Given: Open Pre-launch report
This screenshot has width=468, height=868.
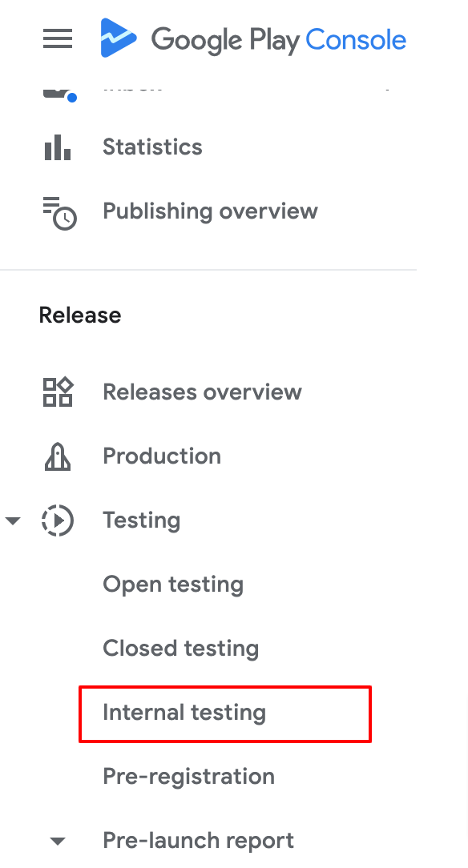Looking at the screenshot, I should [198, 841].
